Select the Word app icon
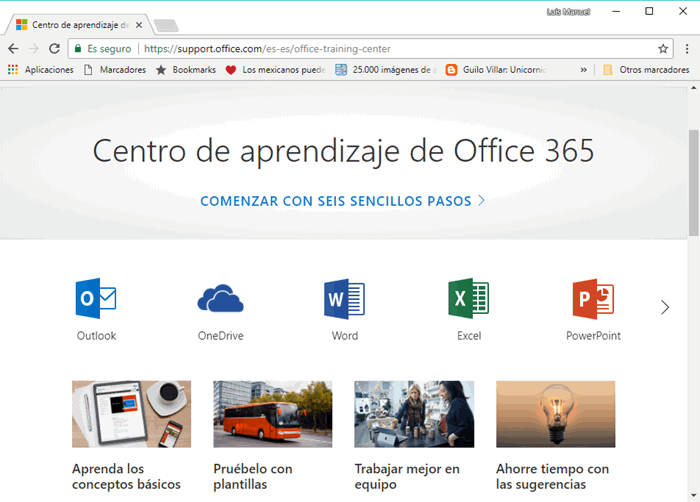Image resolution: width=700 pixels, height=502 pixels. click(x=344, y=298)
